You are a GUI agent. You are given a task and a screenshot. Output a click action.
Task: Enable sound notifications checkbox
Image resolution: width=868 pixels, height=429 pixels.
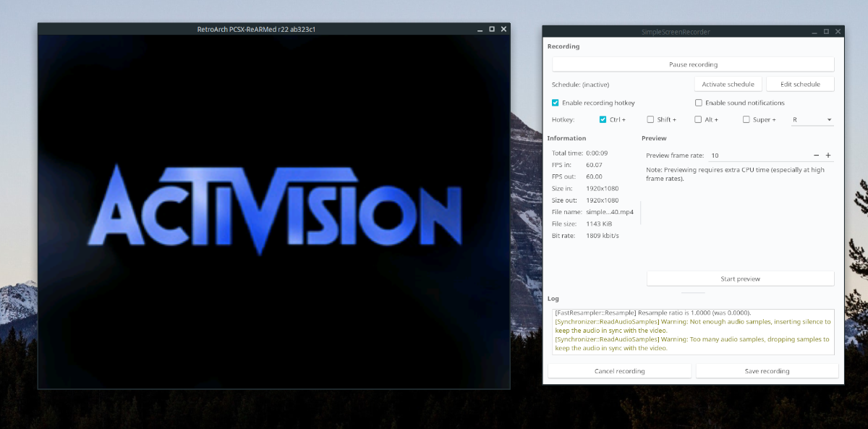[699, 103]
